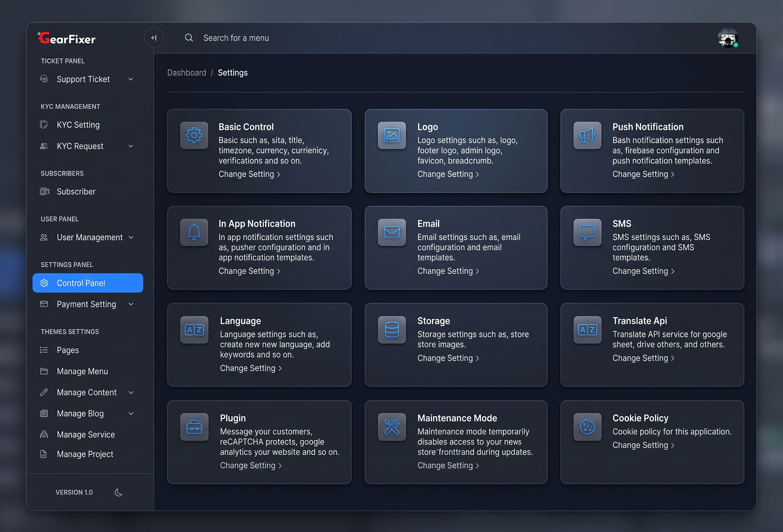This screenshot has width=783, height=532.
Task: Click the Cookie Policy cookie icon
Action: point(587,427)
